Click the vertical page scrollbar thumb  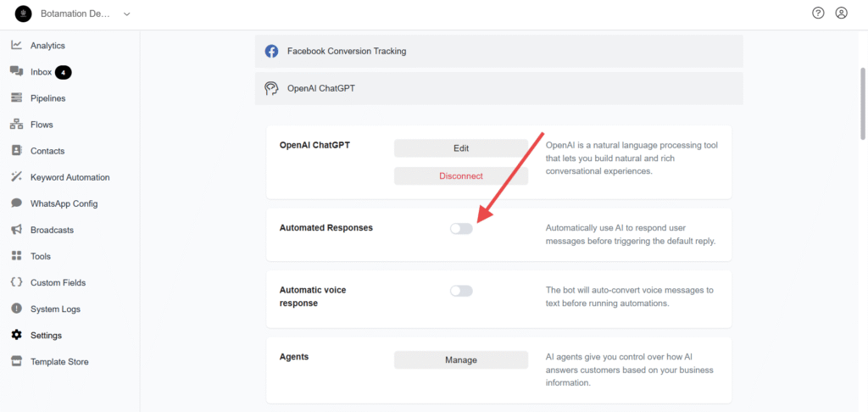point(862,103)
